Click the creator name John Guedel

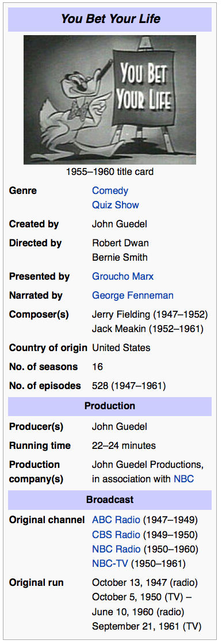(x=120, y=224)
